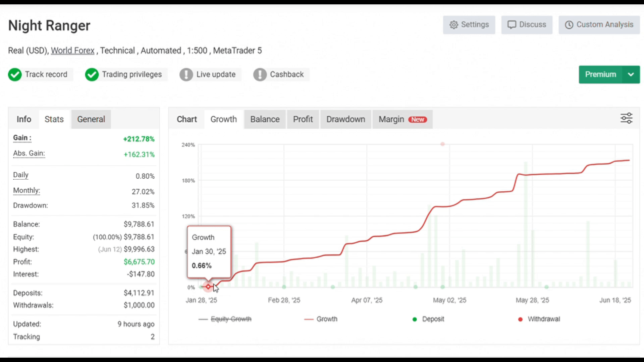Expand the Premium dropdown arrow
This screenshot has width=644, height=362.
point(631,74)
